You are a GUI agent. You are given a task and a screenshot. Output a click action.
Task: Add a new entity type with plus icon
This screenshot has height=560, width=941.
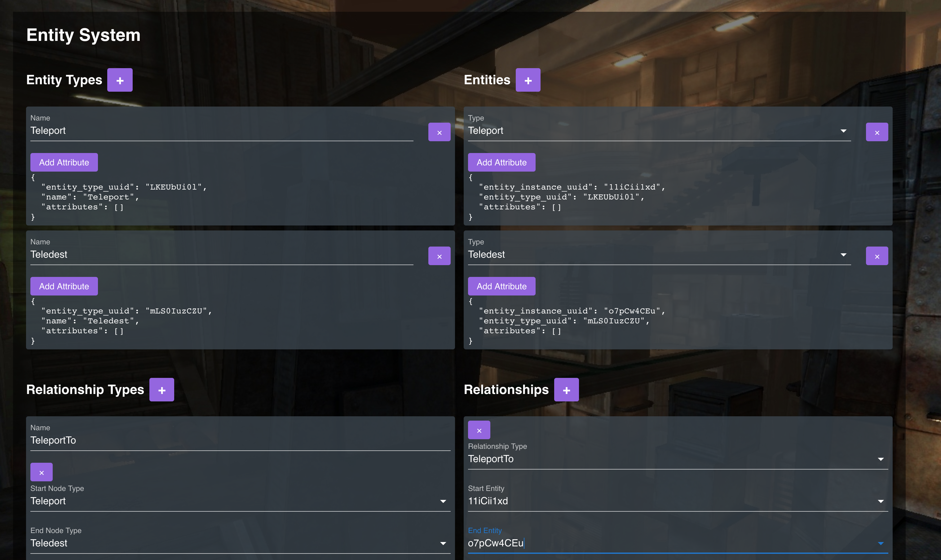(120, 80)
